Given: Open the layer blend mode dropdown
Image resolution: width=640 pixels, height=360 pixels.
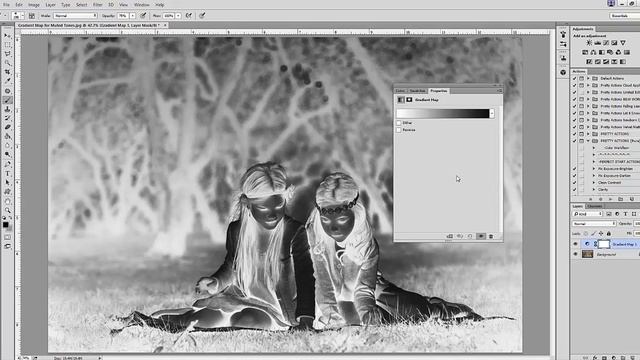Looking at the screenshot, I should click(x=594, y=224).
